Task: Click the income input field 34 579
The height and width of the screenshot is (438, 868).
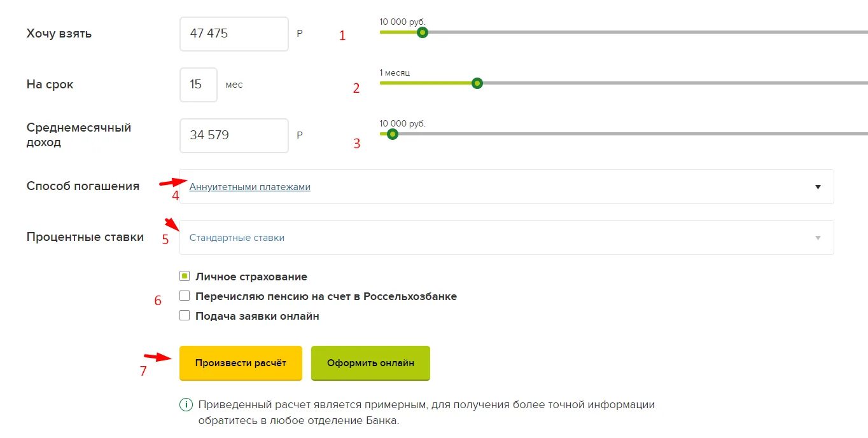Action: click(x=234, y=135)
